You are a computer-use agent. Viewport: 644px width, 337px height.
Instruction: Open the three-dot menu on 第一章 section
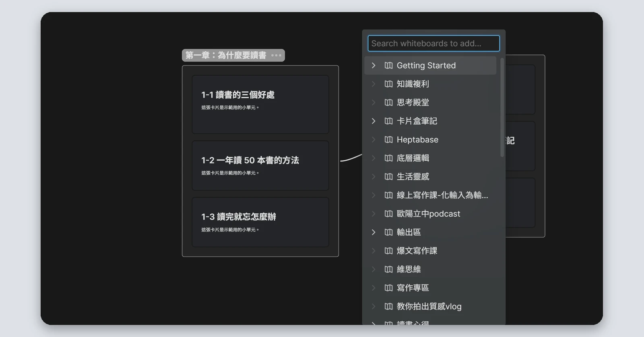tap(277, 55)
